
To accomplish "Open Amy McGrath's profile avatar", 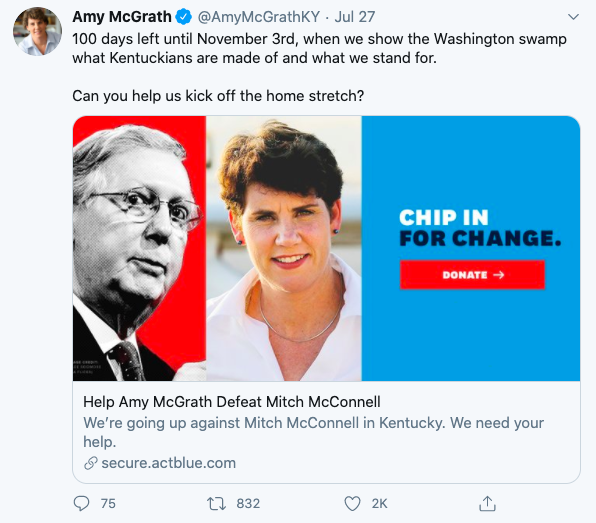I will pyautogui.click(x=37, y=31).
